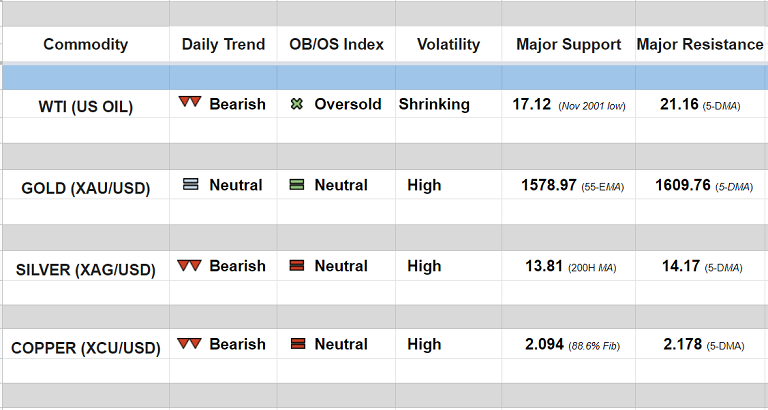
Task: Click WTI's Shrinking volatility cell
Action: pos(434,104)
